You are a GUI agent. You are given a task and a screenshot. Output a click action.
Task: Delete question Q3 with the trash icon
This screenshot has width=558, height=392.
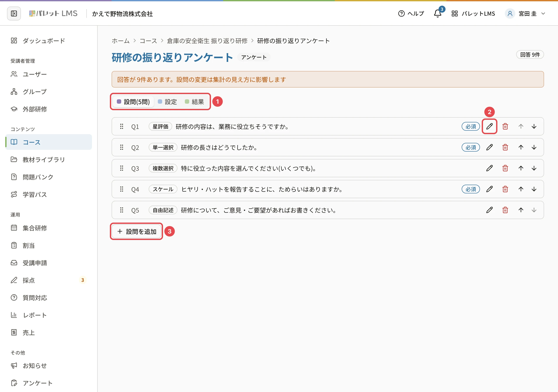(x=505, y=168)
